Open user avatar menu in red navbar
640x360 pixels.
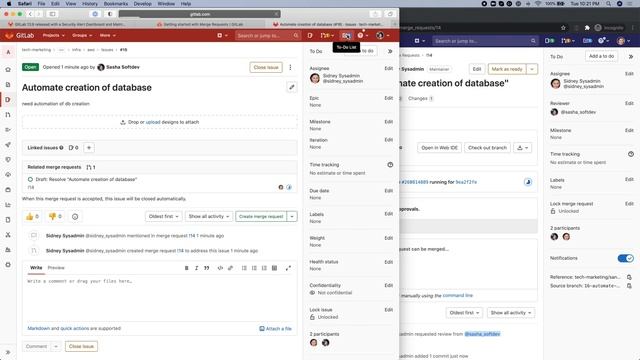click(x=382, y=36)
